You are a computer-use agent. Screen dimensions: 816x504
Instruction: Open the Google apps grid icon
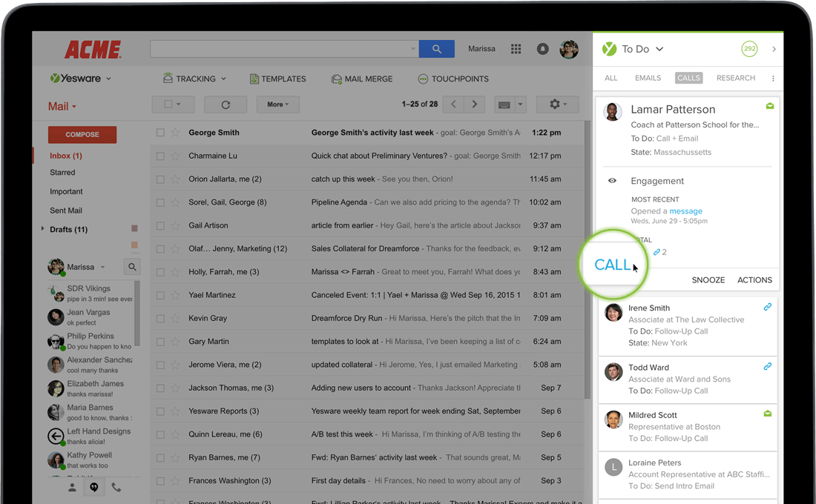(x=516, y=49)
